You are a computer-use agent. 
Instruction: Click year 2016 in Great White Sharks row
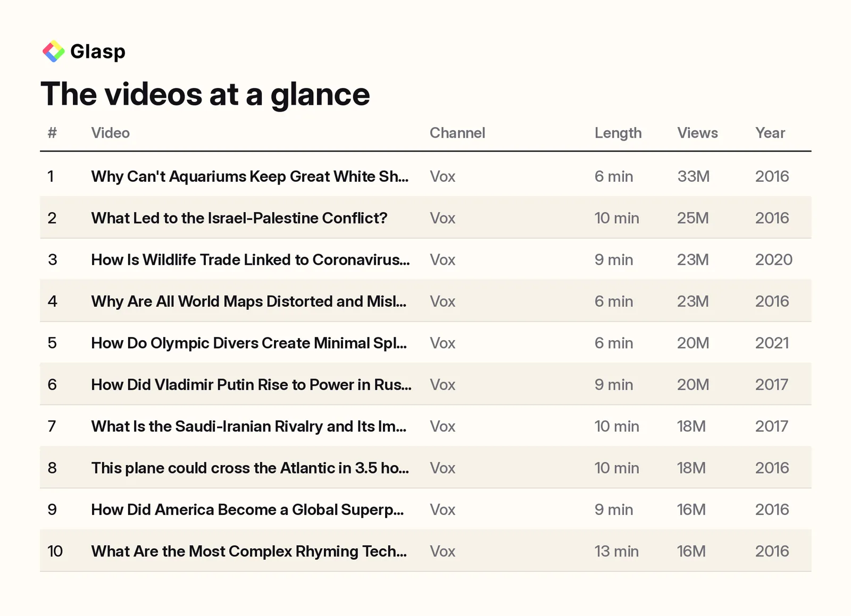click(x=772, y=176)
